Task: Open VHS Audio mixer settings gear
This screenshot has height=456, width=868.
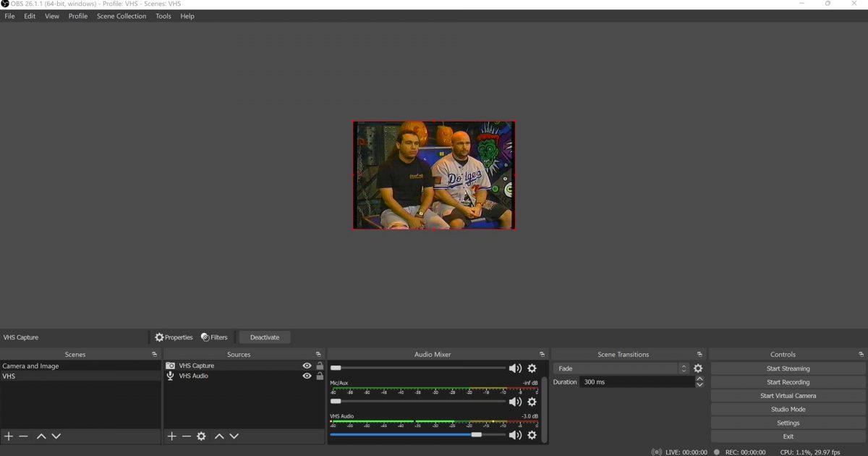Action: click(x=532, y=435)
